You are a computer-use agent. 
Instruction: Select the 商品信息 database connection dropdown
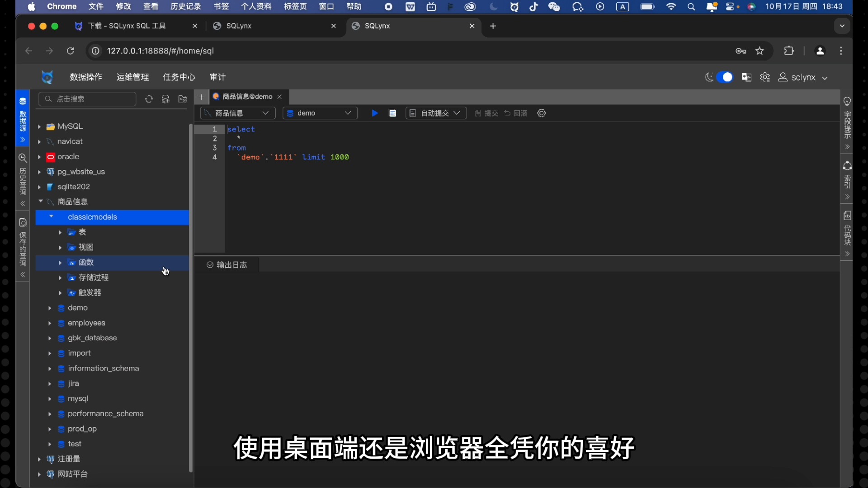click(x=237, y=113)
